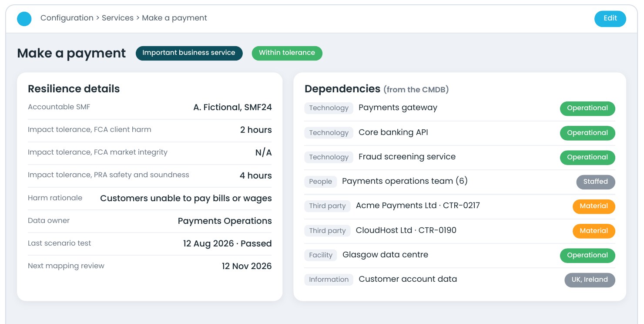Click 'Customers unable to pay bills or wages'

186,199
